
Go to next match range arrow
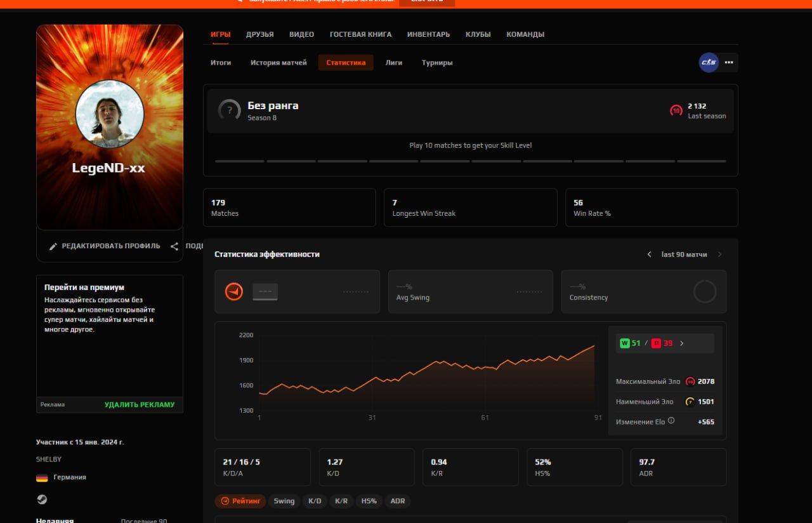[719, 255]
